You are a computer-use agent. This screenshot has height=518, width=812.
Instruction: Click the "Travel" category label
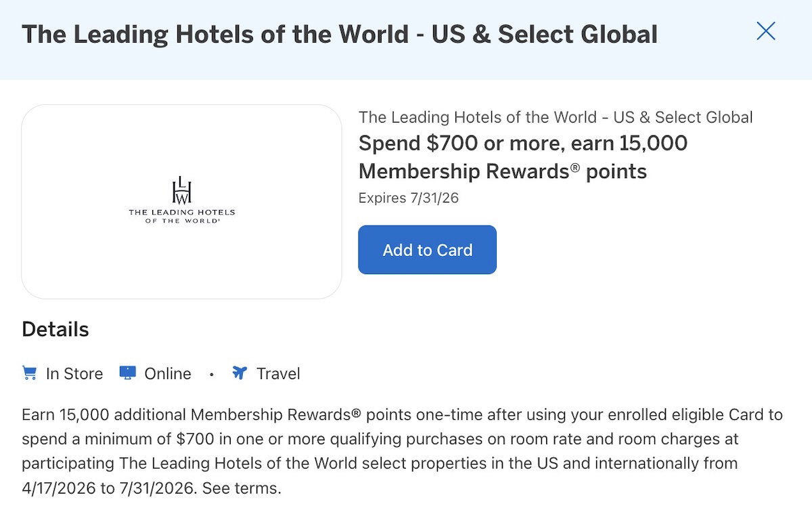pyautogui.click(x=278, y=374)
